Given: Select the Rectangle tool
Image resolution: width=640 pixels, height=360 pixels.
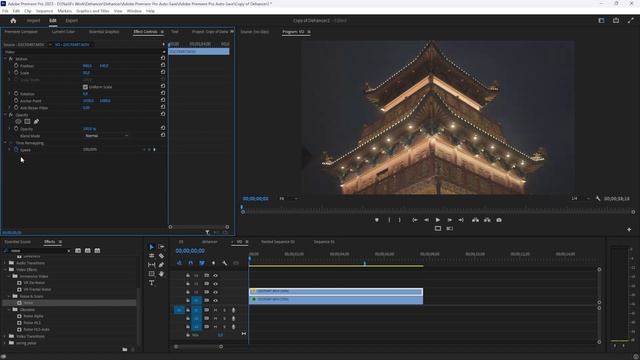Looking at the screenshot, I should (x=151, y=274).
